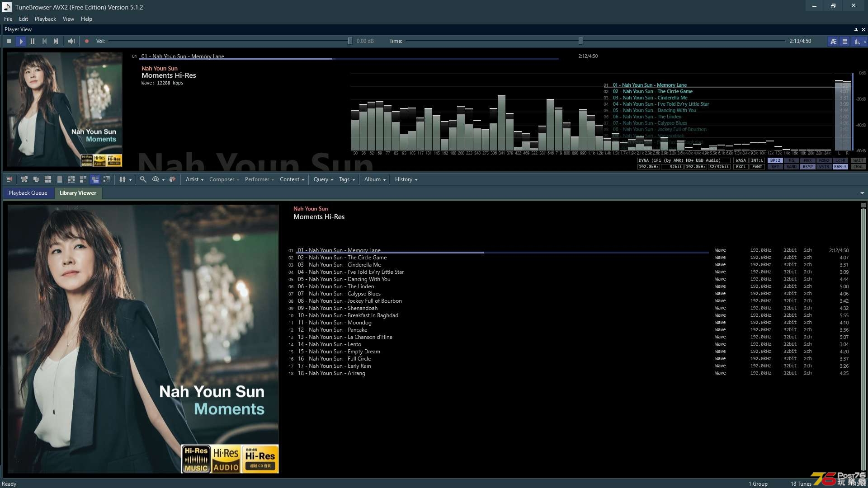Click the waveform spectrum analyzer display
868x488 pixels.
tap(477, 119)
